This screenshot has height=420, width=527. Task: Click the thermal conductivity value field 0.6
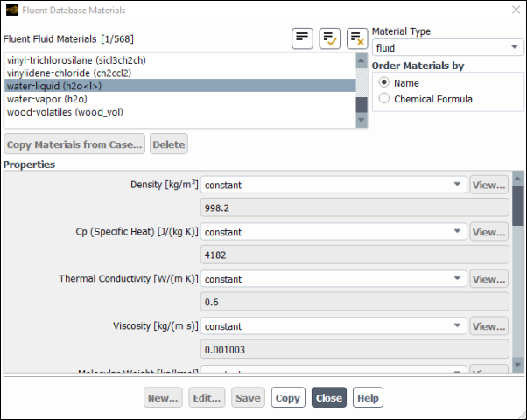(x=355, y=302)
